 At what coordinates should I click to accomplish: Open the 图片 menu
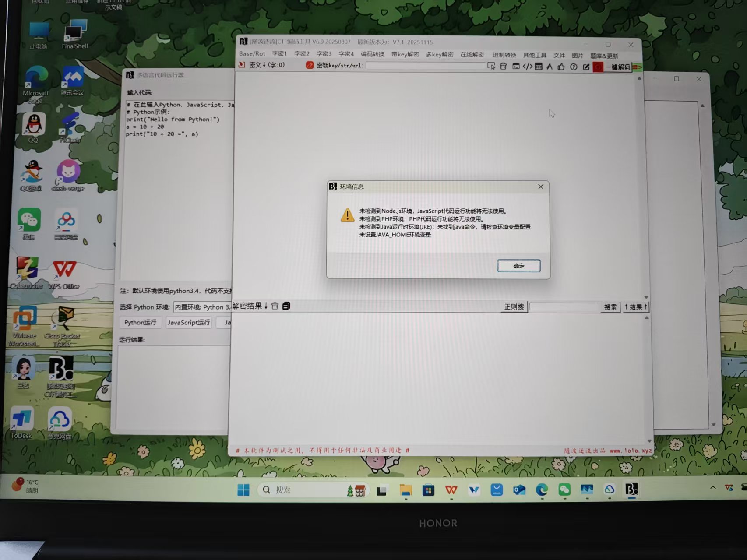point(578,56)
